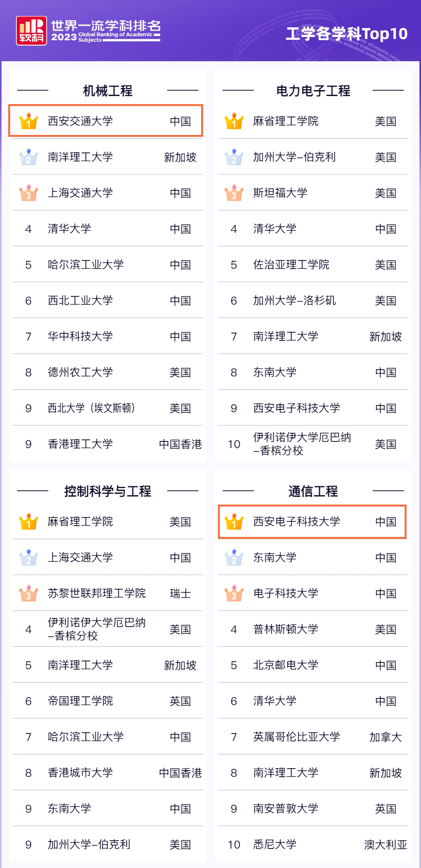Open 帝国理工学院 entry in 控制科学与工程
The height and width of the screenshot is (868, 421).
pyautogui.click(x=108, y=701)
